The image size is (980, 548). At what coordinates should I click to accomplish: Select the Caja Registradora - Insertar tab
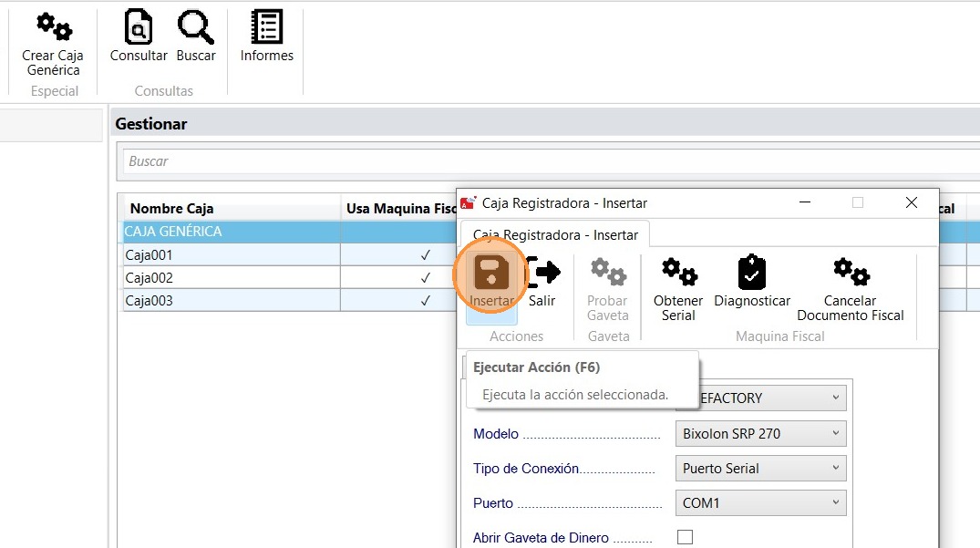(x=555, y=235)
